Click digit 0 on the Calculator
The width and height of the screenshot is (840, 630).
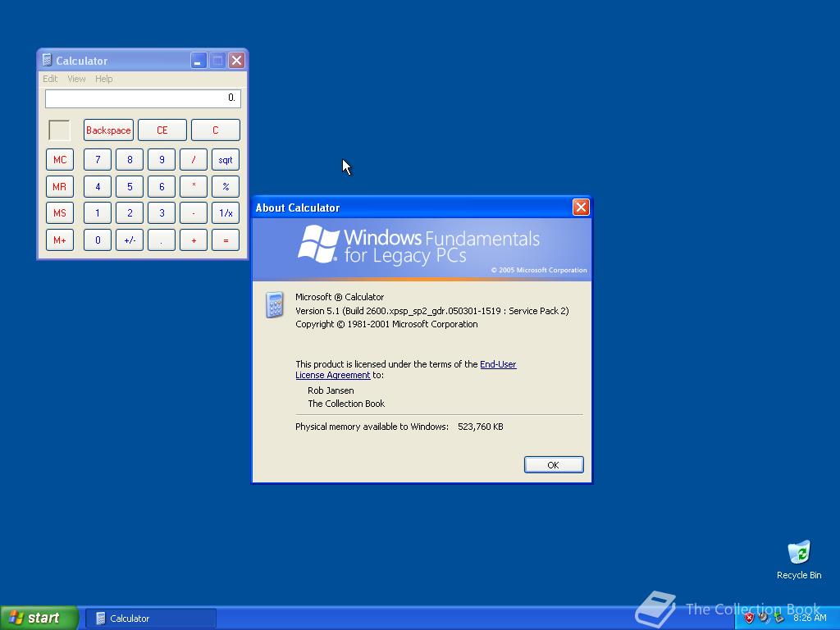pos(98,240)
